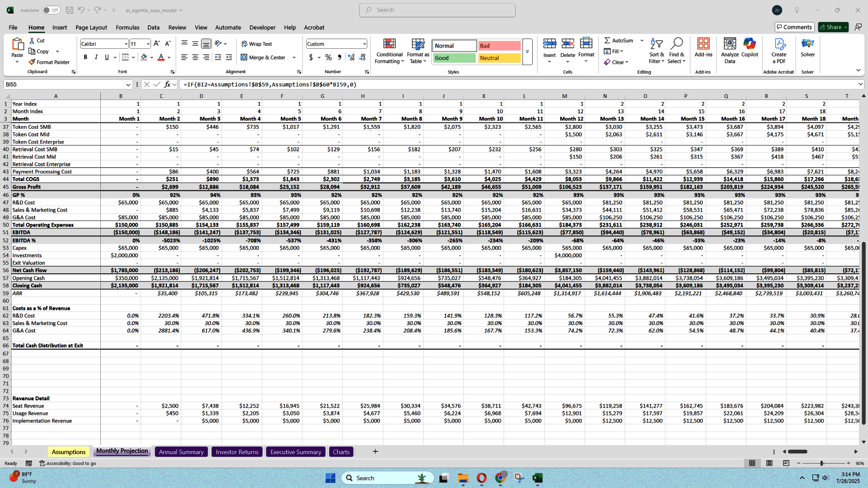The image size is (868, 488).
Task: Toggle AutoSave switch
Action: click(51, 10)
